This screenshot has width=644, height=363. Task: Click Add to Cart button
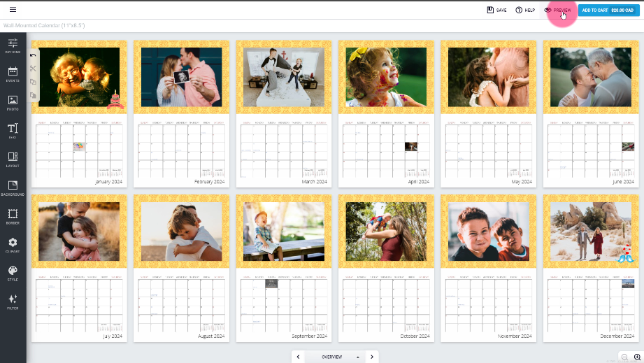coord(607,10)
